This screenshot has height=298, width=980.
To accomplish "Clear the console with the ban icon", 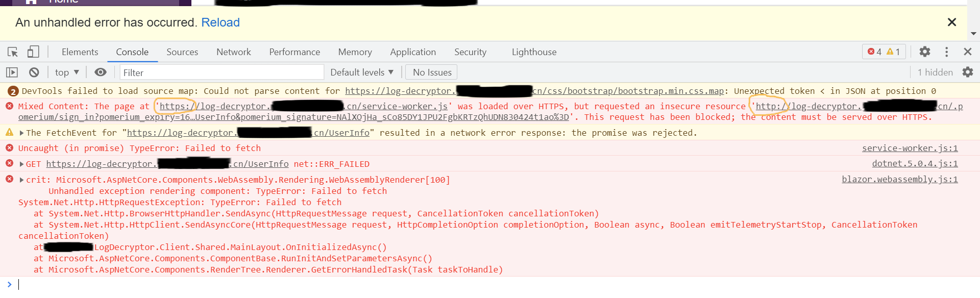I will (34, 72).
